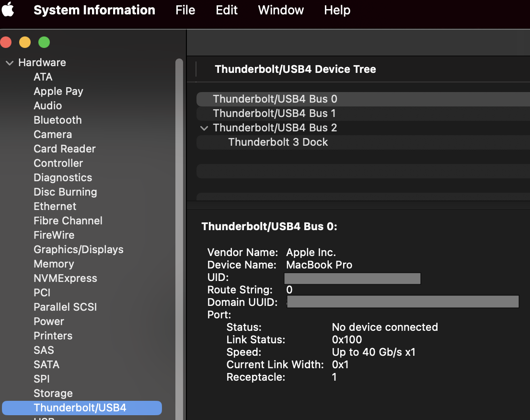Collapse the Hardware section chevron
The image size is (530, 420).
(x=10, y=63)
